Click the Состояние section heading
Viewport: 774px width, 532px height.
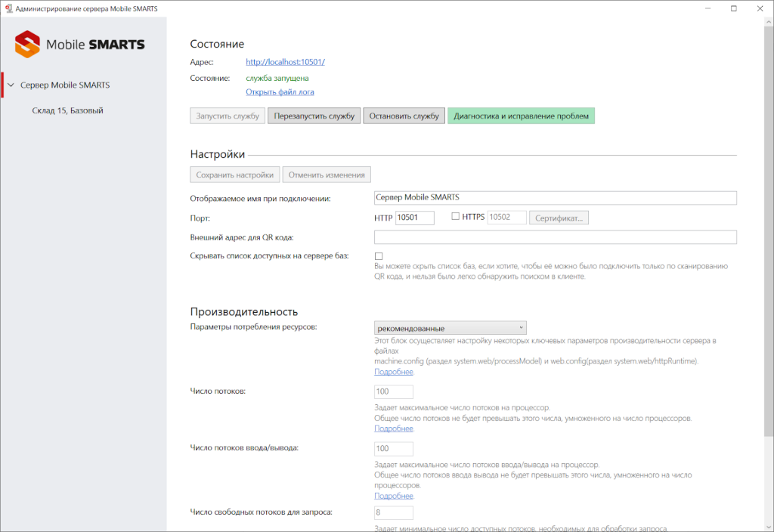point(217,44)
